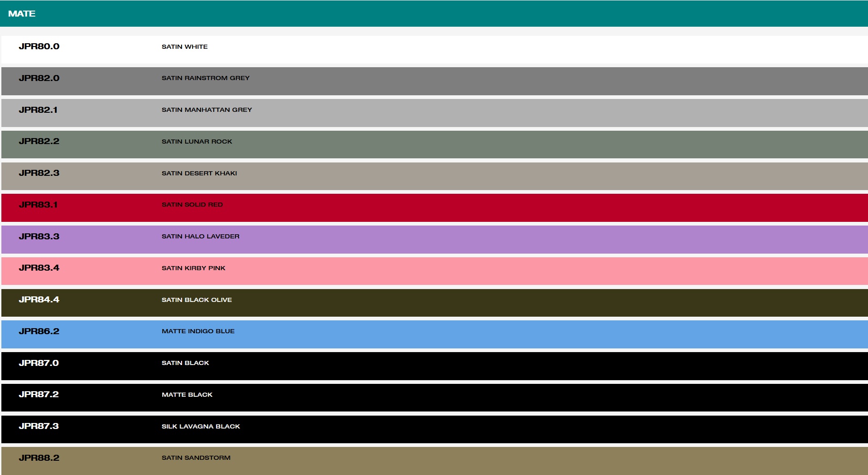This screenshot has height=475, width=868.
Task: Pick the Matte Black color row
Action: pyautogui.click(x=434, y=398)
